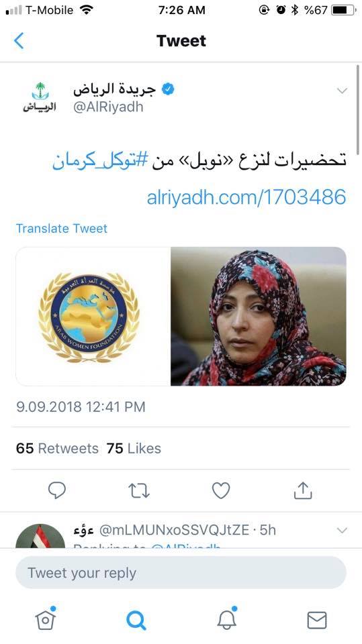The height and width of the screenshot is (644, 362).
Task: Share tweet via upload arrow icon
Action: point(303,490)
